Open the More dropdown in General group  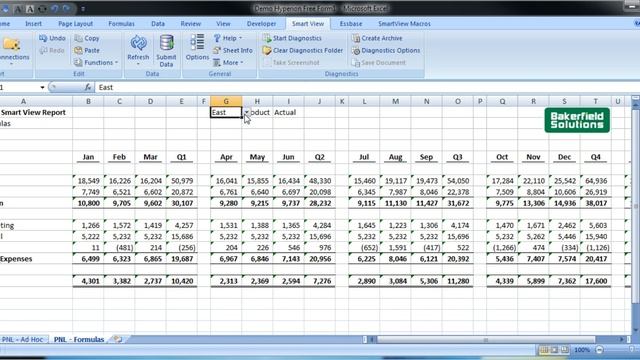pos(228,62)
